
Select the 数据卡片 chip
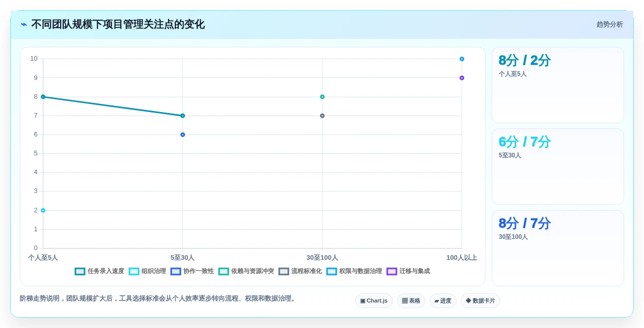click(480, 301)
